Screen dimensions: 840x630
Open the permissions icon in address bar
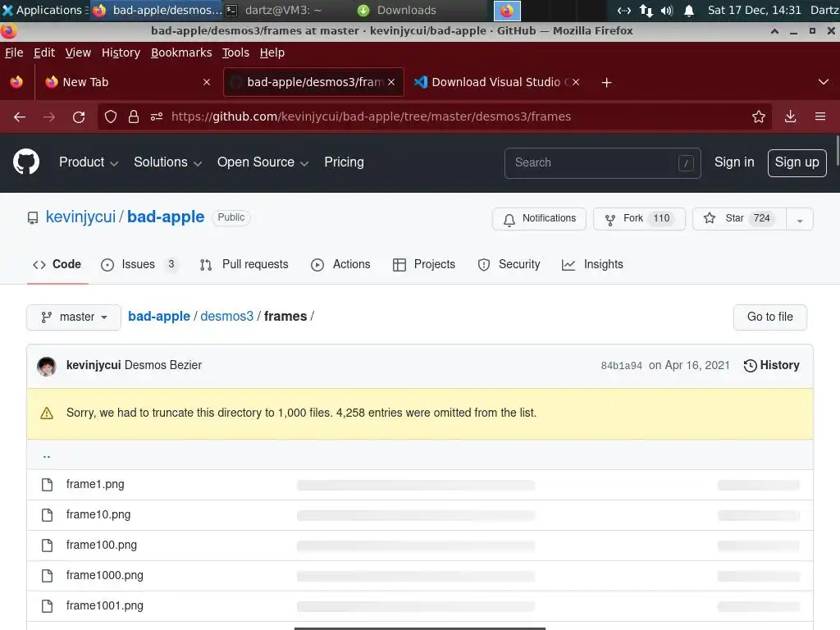(x=157, y=116)
